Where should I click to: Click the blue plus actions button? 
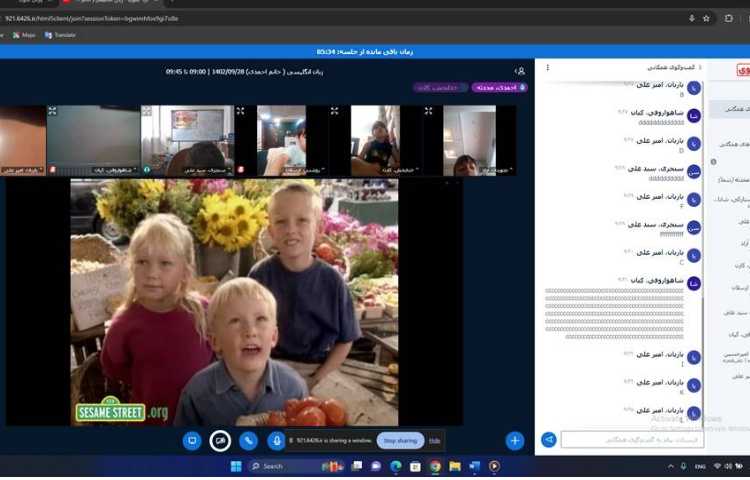(x=515, y=440)
